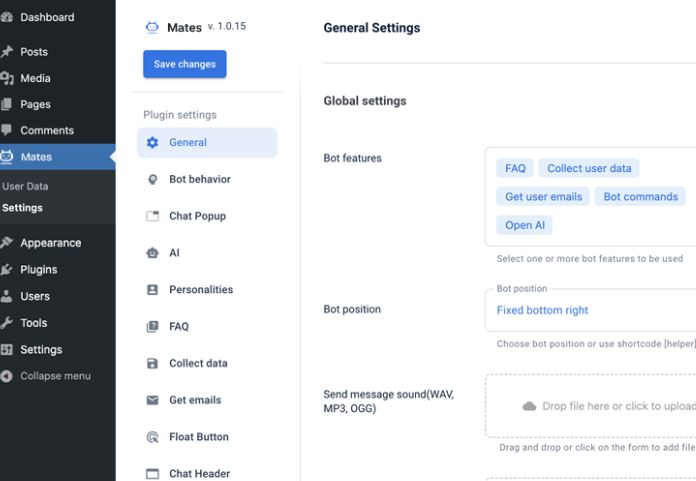Image resolution: width=696 pixels, height=481 pixels.
Task: Click the Mates cat logo icon
Action: click(152, 27)
